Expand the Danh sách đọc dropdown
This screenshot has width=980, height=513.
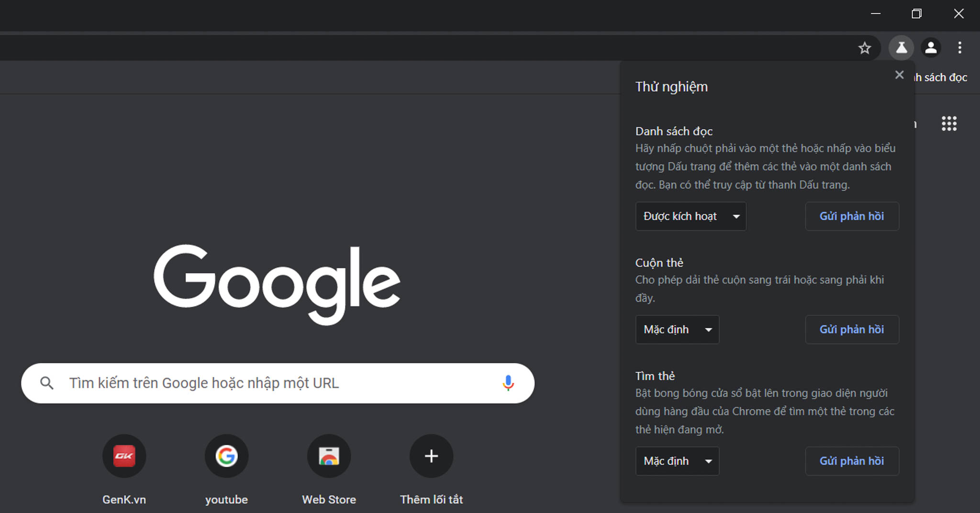(x=690, y=216)
